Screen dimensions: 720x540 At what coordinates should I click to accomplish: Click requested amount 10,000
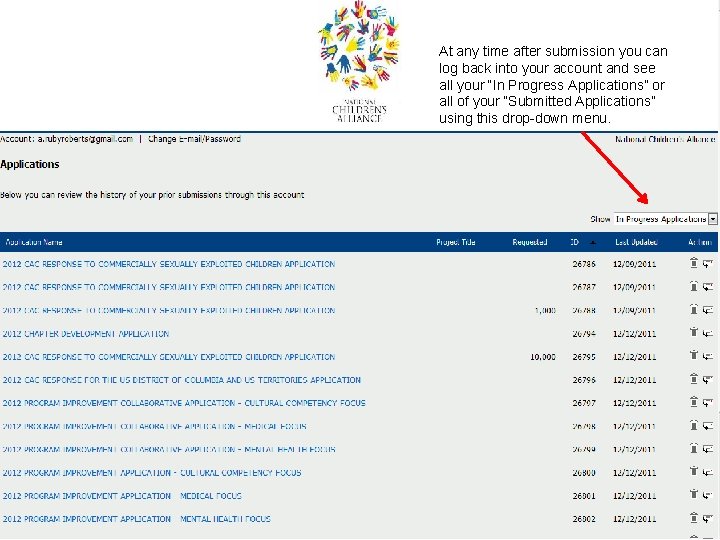click(x=543, y=357)
